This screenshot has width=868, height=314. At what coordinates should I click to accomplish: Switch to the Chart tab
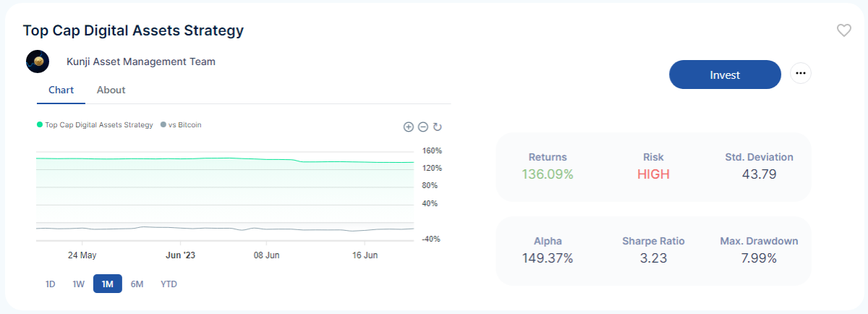tap(61, 90)
